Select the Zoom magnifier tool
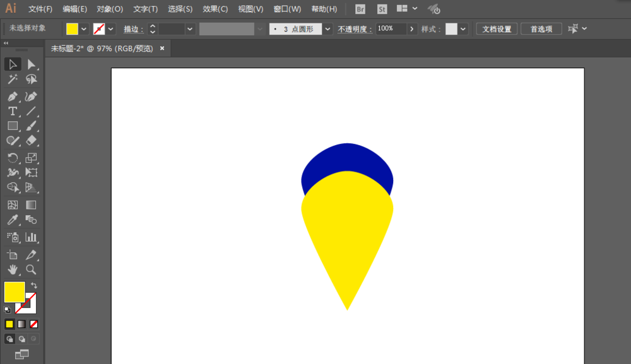 (31, 270)
